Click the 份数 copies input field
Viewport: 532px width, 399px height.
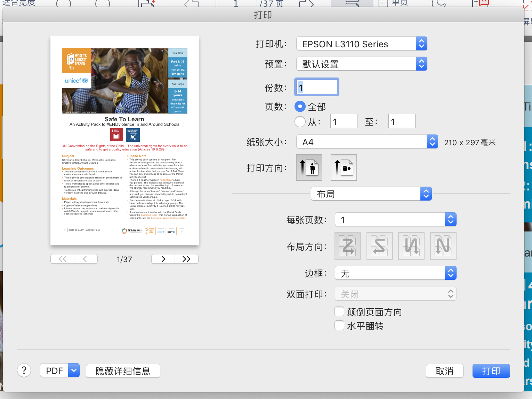(x=317, y=87)
